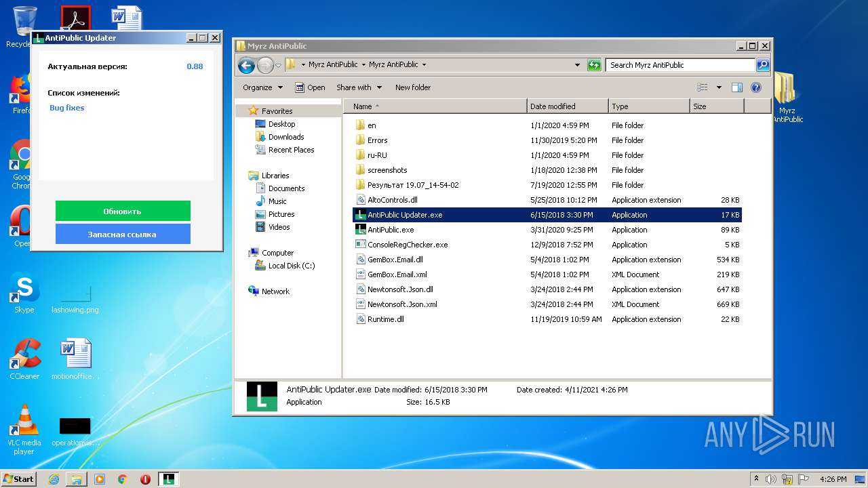Open the Organize menu

click(262, 87)
